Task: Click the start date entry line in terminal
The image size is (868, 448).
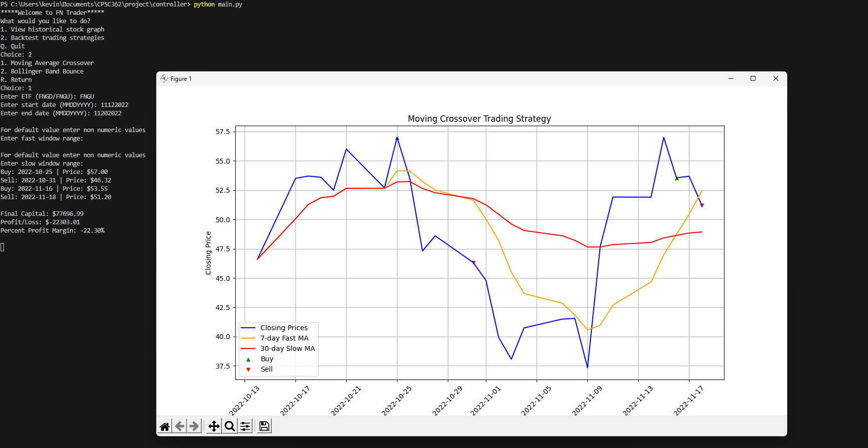Action: 65,105
